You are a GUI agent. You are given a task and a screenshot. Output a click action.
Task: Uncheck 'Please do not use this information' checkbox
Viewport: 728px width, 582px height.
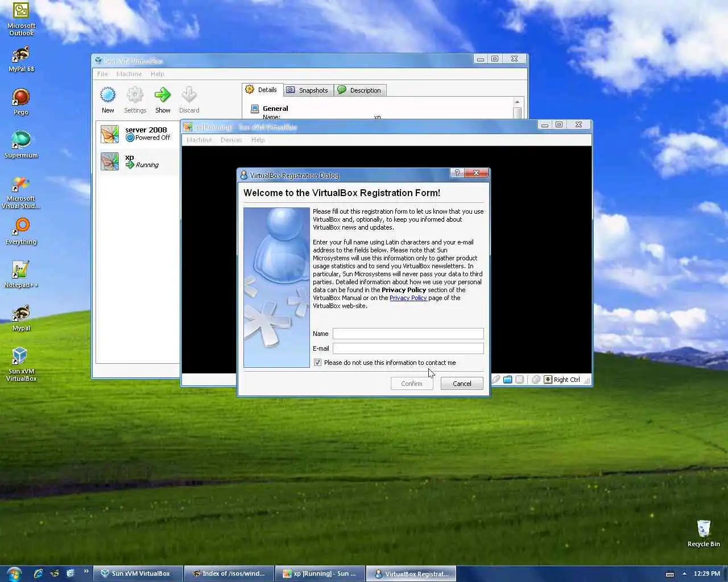click(x=317, y=363)
